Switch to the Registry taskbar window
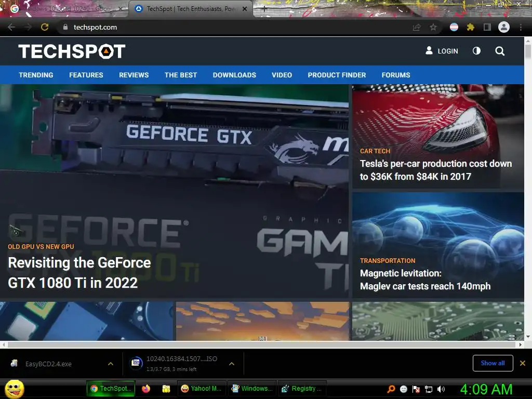The height and width of the screenshot is (399, 532). pos(302,389)
